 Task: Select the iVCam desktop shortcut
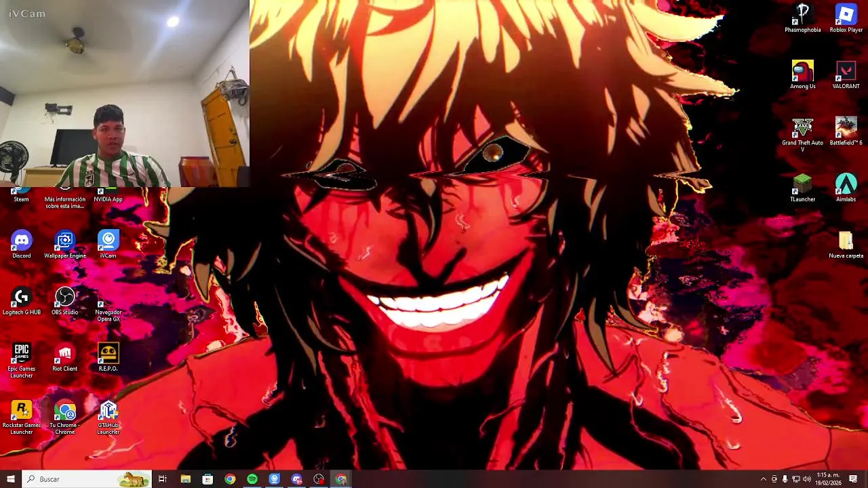[x=108, y=245]
